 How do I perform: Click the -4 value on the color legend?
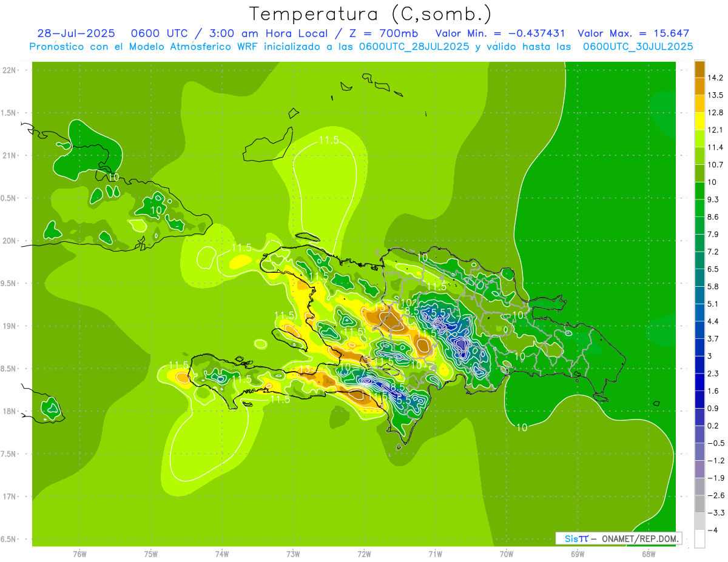[x=712, y=530]
